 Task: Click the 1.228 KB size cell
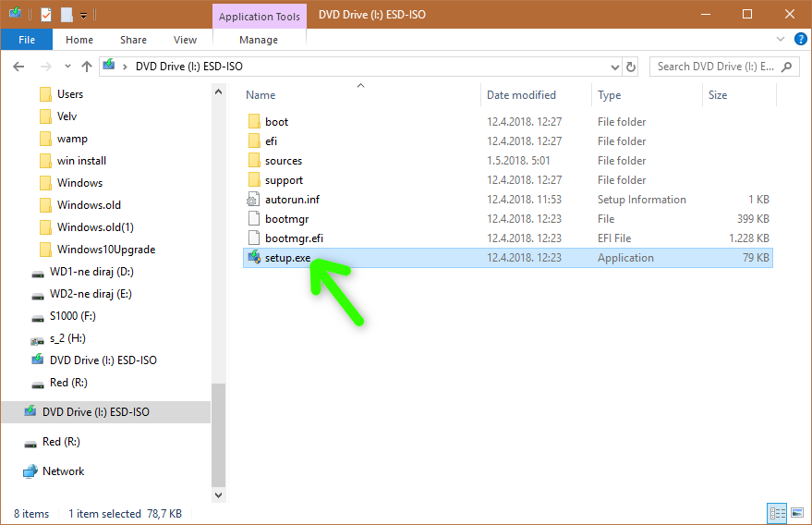(x=749, y=238)
